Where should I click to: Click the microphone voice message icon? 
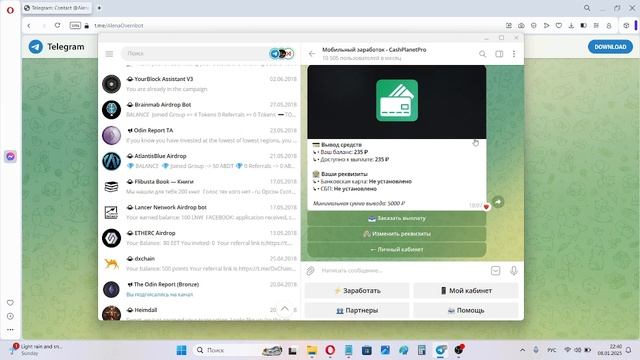514,271
